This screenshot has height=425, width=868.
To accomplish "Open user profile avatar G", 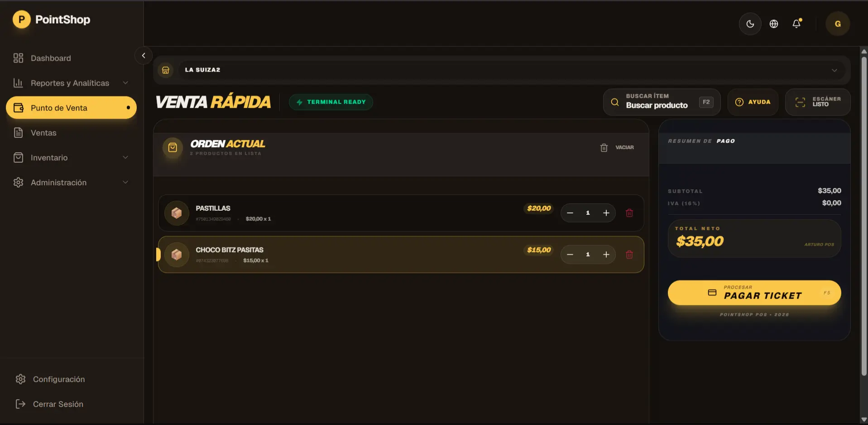I will [837, 24].
